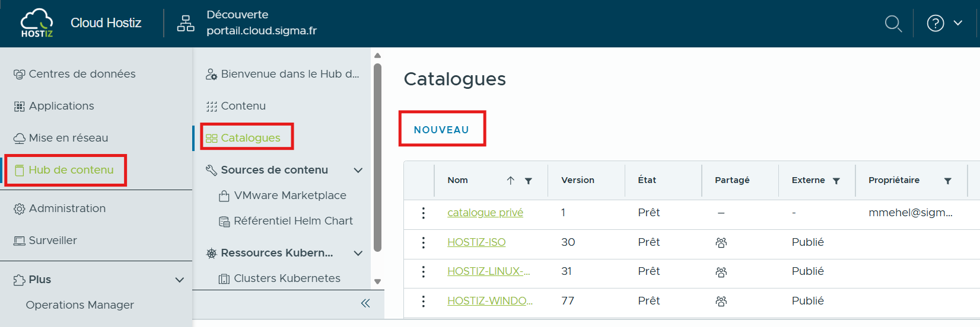Open the actions menu for HOSTIZ-ISO
Screen dimensions: 980x327
click(x=423, y=242)
